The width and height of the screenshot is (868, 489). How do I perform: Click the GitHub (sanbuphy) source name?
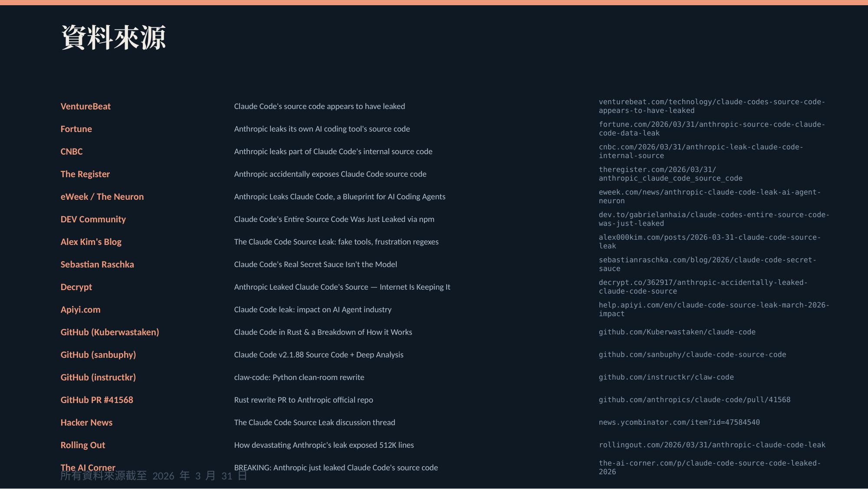point(98,355)
